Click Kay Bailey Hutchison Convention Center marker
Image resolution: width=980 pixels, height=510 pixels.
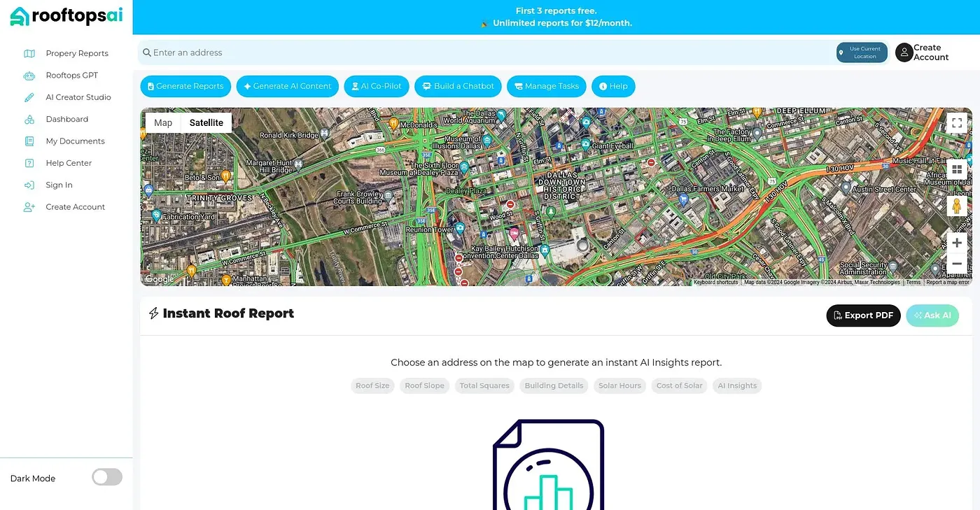click(545, 249)
